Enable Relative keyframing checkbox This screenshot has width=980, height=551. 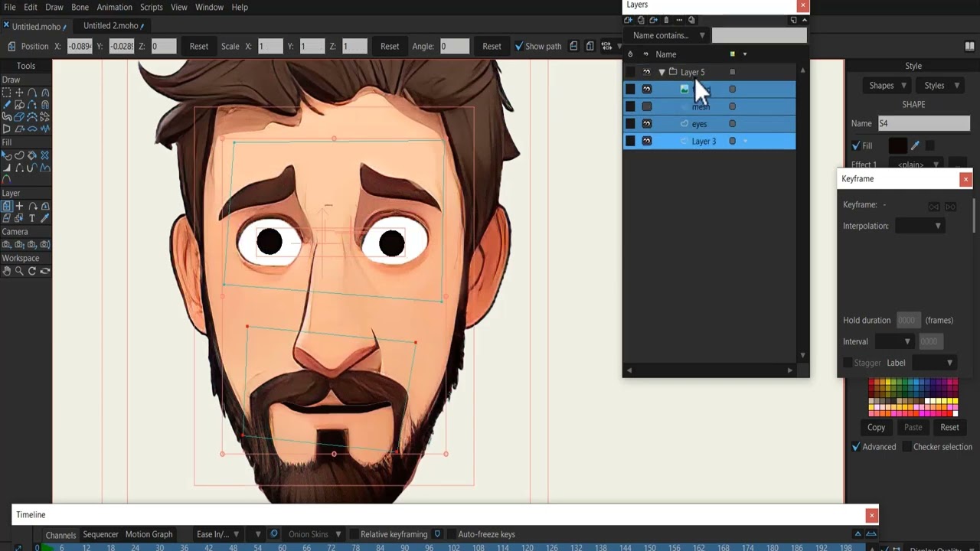pyautogui.click(x=354, y=534)
